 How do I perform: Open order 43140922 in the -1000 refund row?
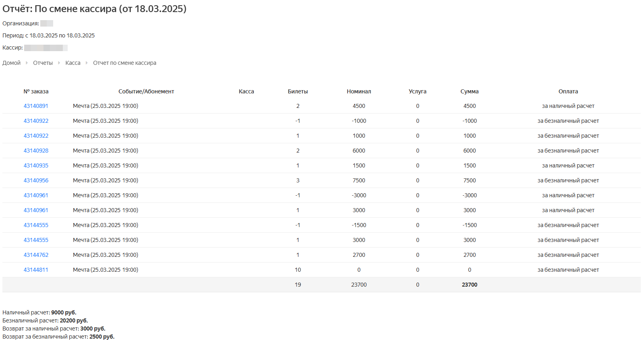coord(36,121)
